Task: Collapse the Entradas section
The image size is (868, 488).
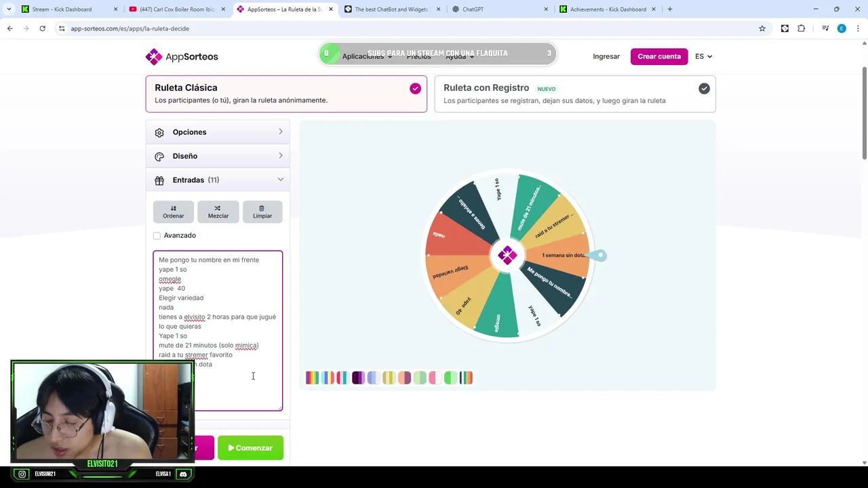Action: tap(218, 180)
